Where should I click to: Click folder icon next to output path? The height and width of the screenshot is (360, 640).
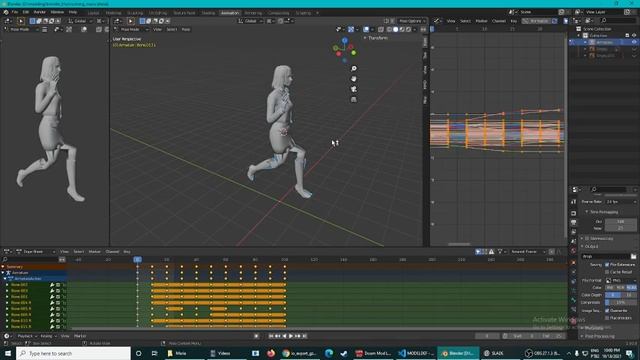pos(633,256)
